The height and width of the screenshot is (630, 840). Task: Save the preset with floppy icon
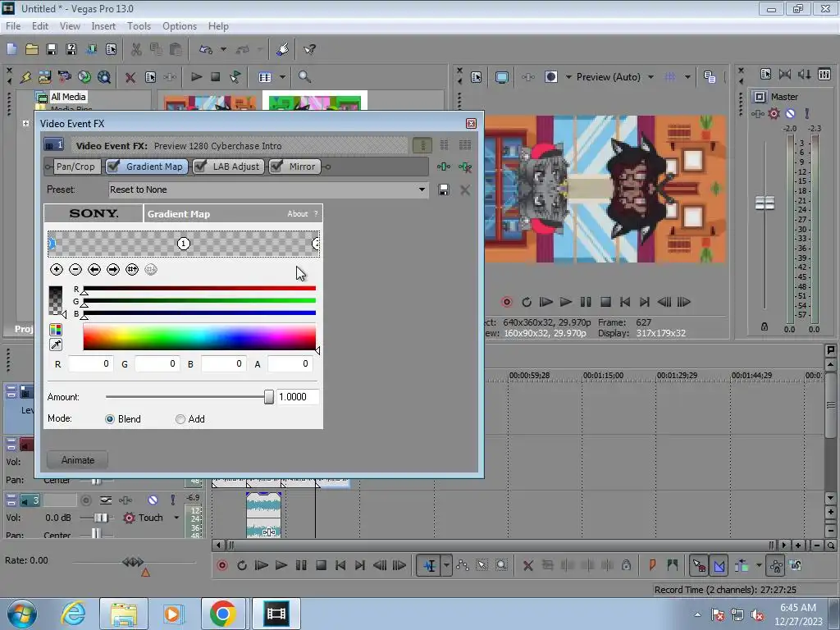444,189
